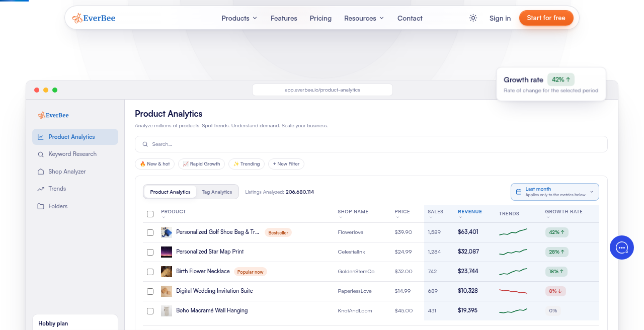The image size is (644, 330).
Task: Click the Boho Macramé Wall Hanging thumbnail
Action: point(167,311)
